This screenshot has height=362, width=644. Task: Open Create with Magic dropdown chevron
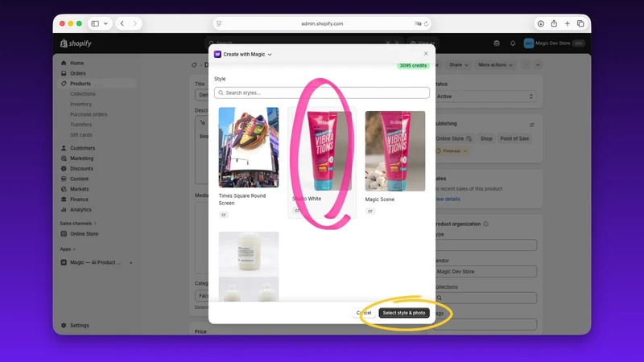click(270, 55)
